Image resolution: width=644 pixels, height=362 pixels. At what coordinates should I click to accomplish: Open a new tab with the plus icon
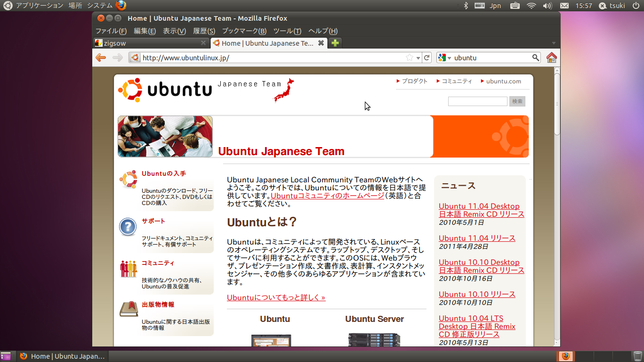click(x=335, y=43)
